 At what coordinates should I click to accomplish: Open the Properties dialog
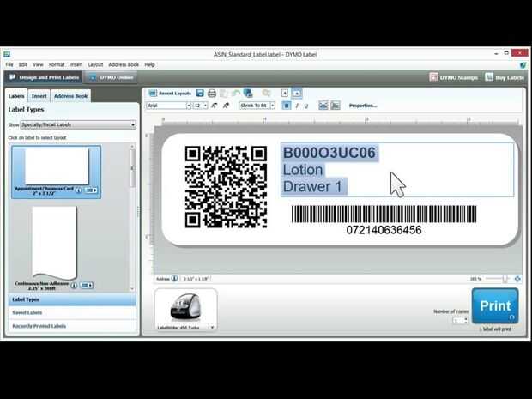click(x=363, y=106)
